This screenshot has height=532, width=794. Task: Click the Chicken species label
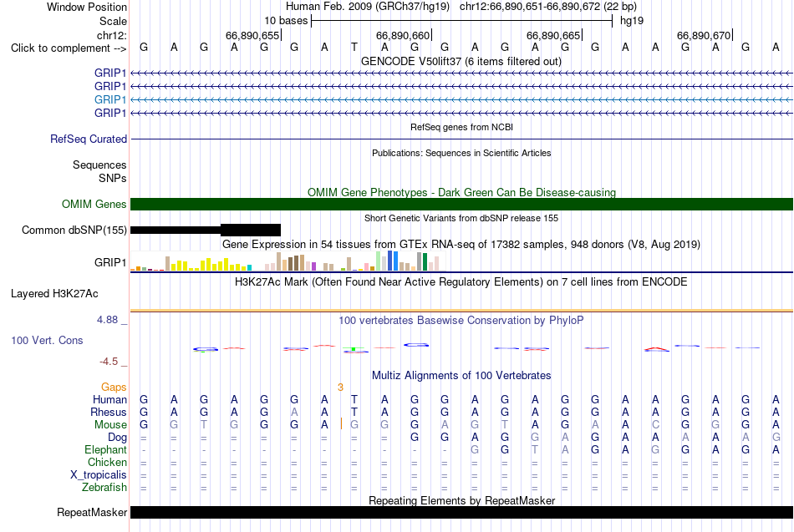(107, 462)
